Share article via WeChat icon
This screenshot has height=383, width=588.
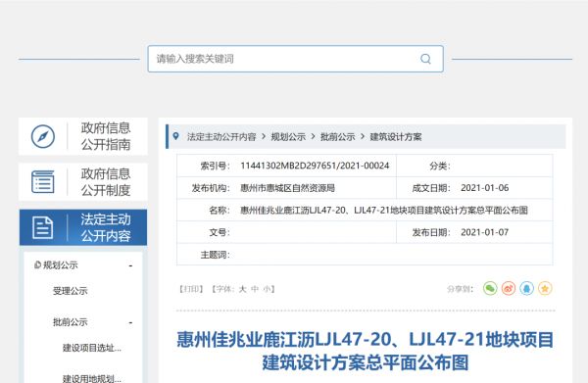pos(490,289)
